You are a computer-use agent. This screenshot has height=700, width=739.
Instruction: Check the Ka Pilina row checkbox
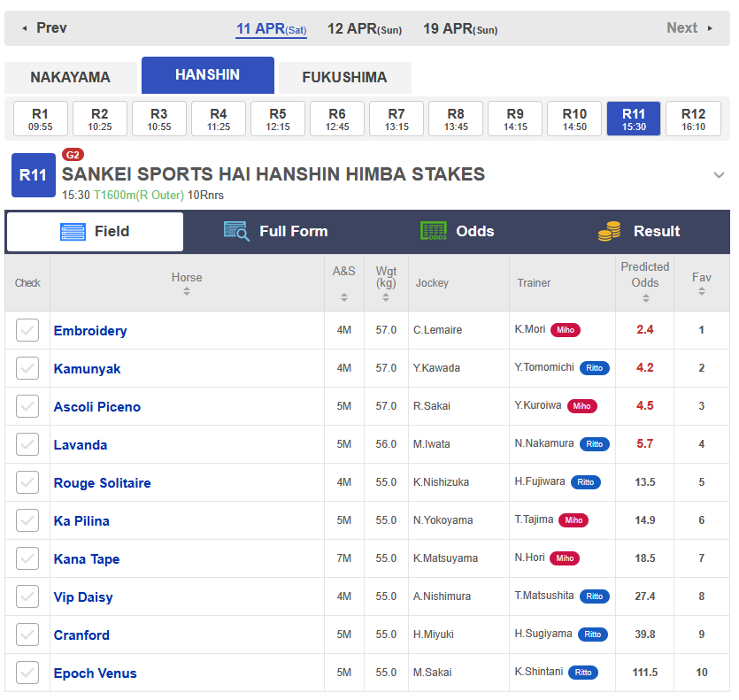click(x=27, y=520)
